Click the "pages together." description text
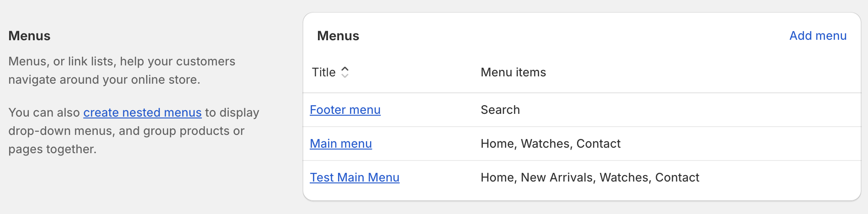 (52, 149)
